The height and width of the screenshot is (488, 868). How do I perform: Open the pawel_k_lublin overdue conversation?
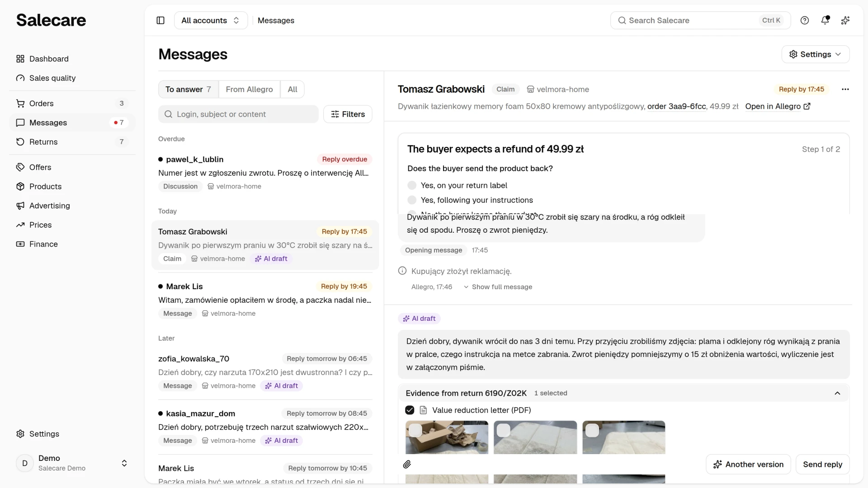[265, 173]
